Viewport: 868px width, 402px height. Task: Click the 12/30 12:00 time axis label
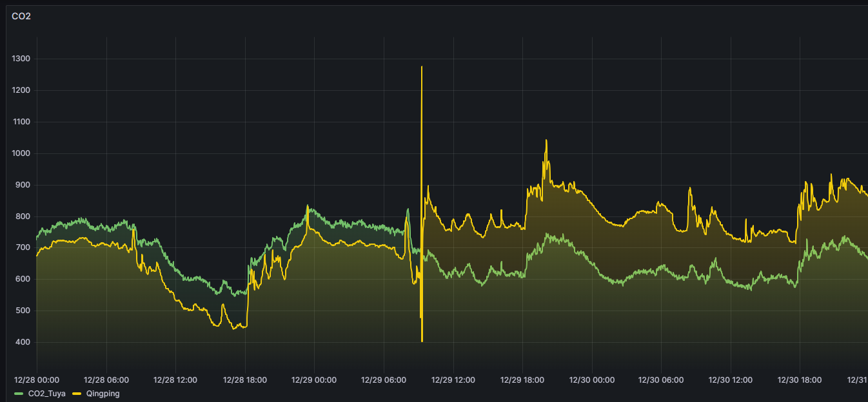click(731, 380)
